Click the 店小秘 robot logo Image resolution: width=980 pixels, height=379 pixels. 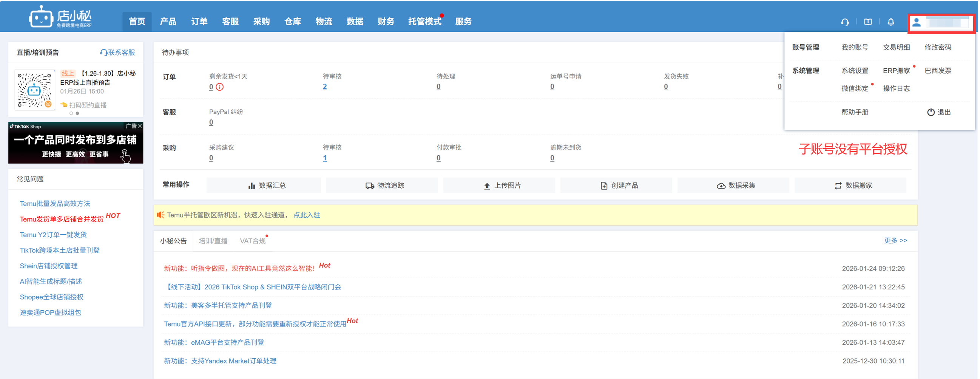[x=41, y=17]
